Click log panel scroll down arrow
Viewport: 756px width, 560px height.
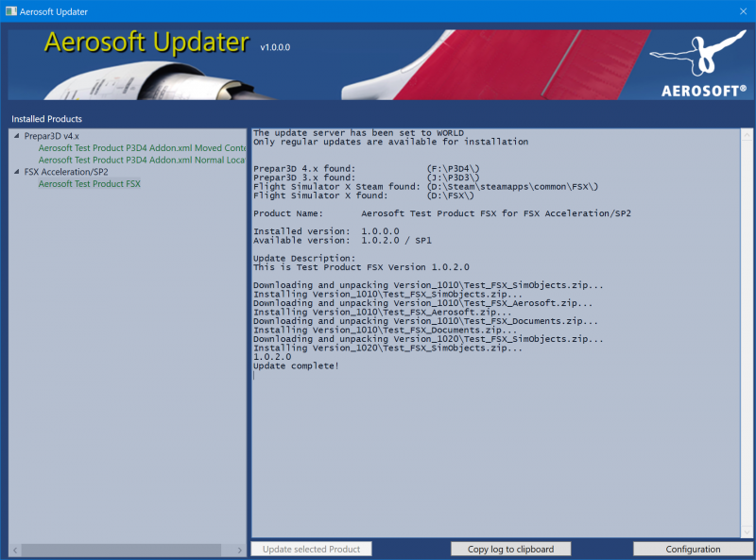(747, 532)
